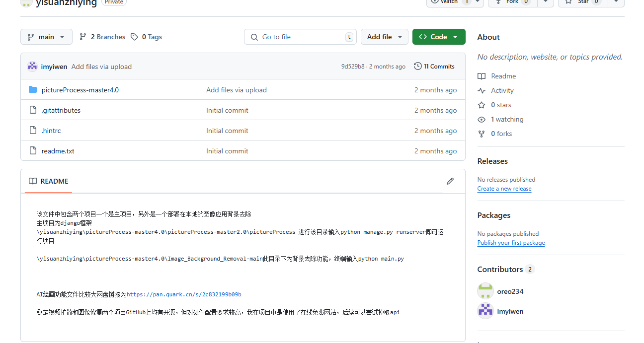Screen dimensions: 644x343
Task: Open the pan.quark.cn link in the README
Action: [x=184, y=294]
